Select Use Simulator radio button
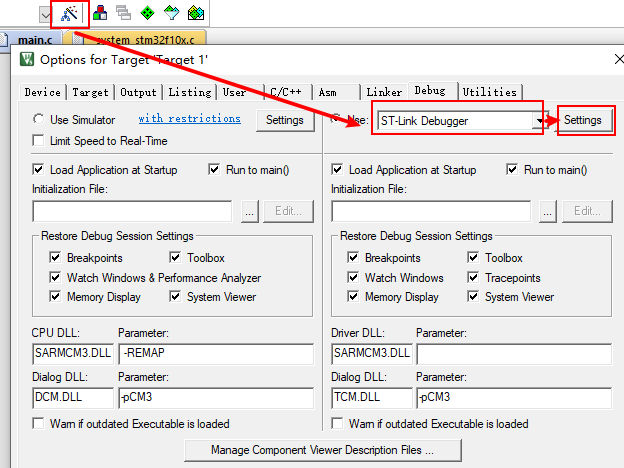Screen dimensions: 624x468 click(x=40, y=120)
